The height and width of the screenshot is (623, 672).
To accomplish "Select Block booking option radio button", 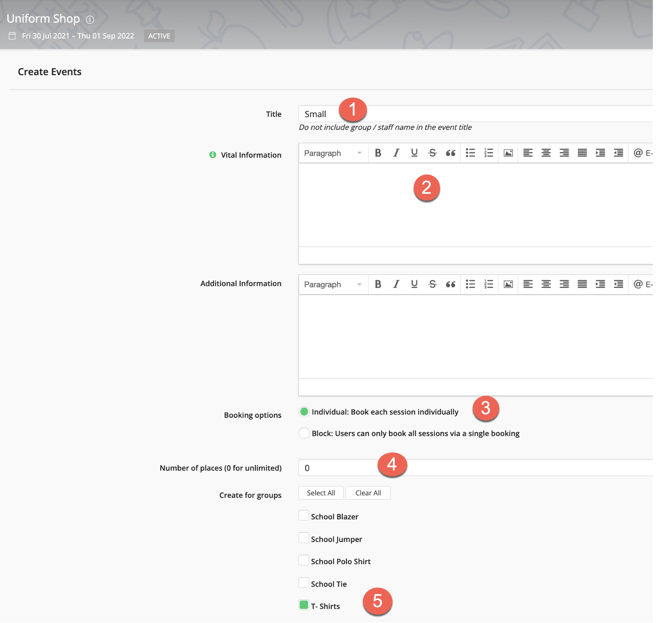I will click(x=304, y=433).
